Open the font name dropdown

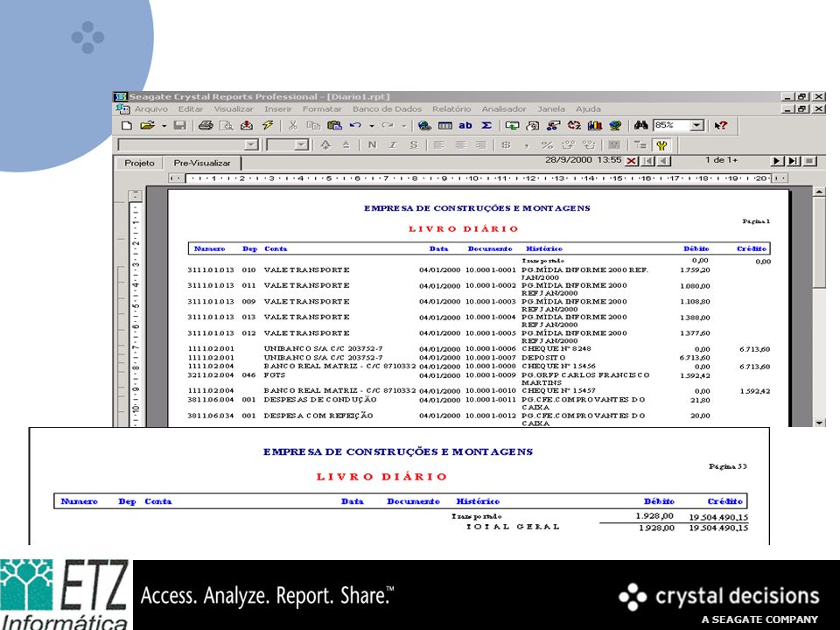[251, 145]
